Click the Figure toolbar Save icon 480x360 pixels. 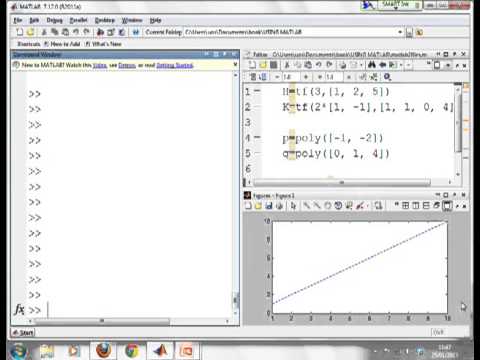pos(269,206)
